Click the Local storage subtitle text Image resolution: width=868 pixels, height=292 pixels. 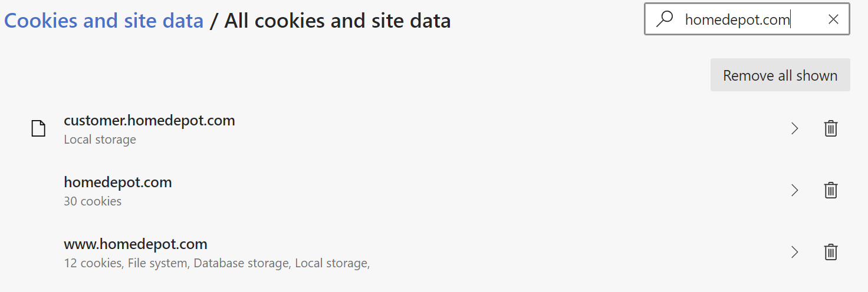pos(100,140)
